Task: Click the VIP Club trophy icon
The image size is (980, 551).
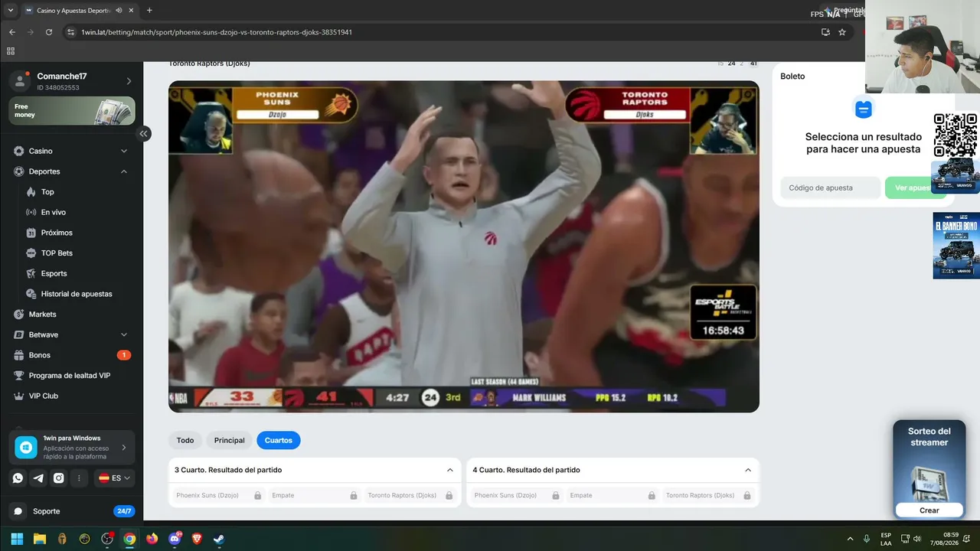Action: (19, 396)
